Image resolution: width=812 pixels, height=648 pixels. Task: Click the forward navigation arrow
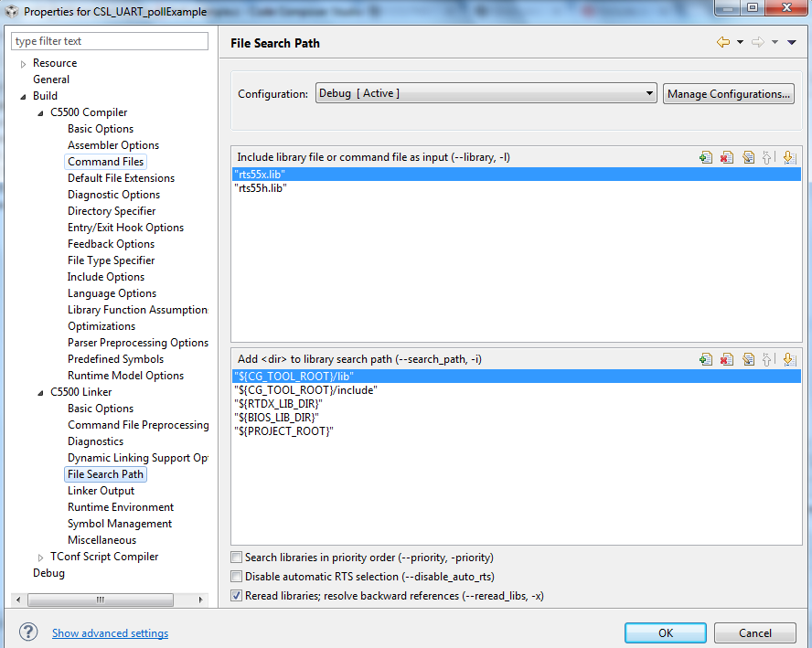point(758,42)
